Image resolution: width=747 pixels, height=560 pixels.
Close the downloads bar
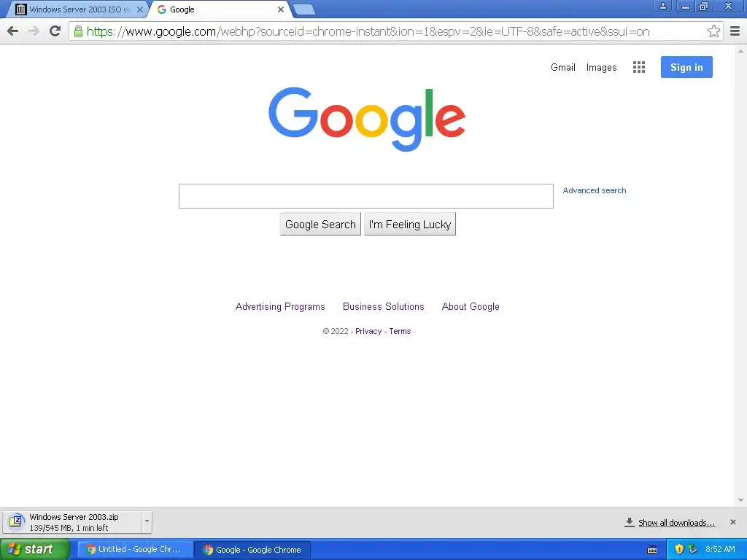732,522
